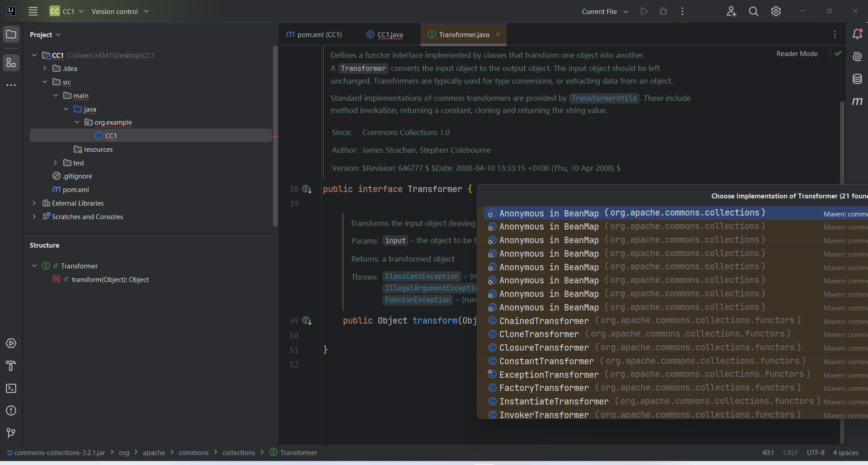868x465 pixels.
Task: Open the Services tool window
Action: pos(11,343)
